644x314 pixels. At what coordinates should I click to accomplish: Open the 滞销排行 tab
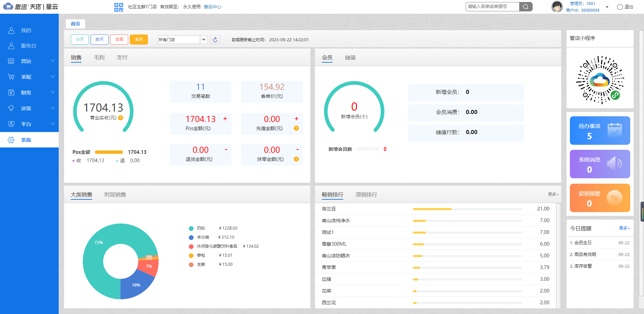click(x=366, y=195)
